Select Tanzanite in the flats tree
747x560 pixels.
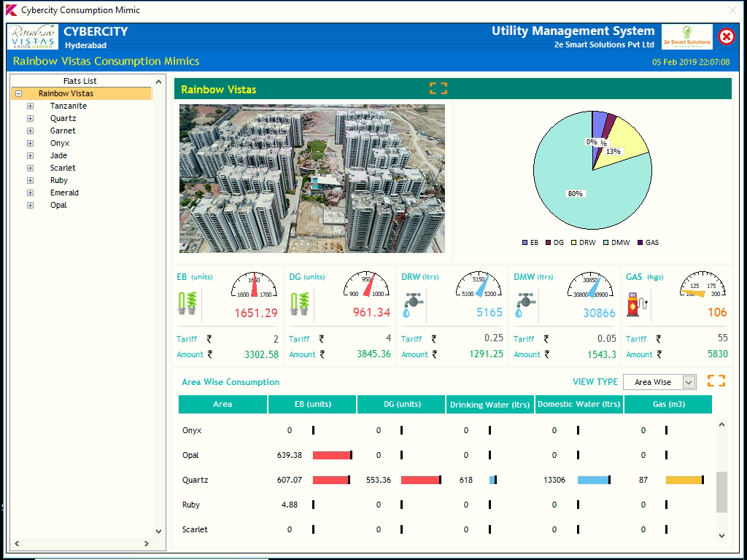(x=69, y=106)
